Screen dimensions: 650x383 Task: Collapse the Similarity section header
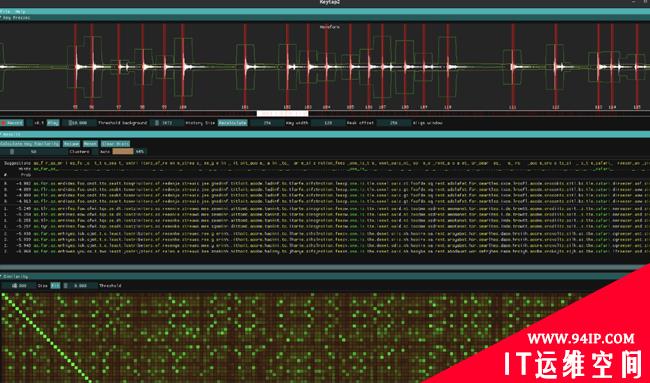click(325, 276)
